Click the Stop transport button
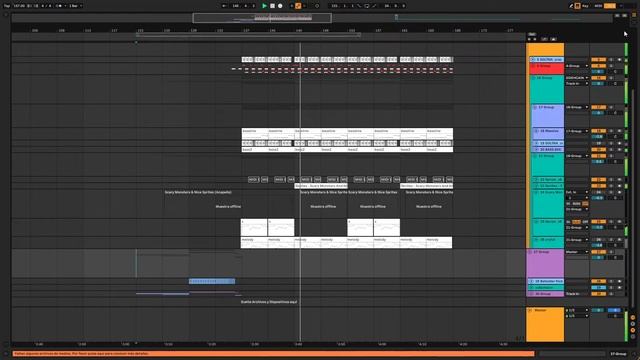640x360 pixels. pyautogui.click(x=272, y=6)
